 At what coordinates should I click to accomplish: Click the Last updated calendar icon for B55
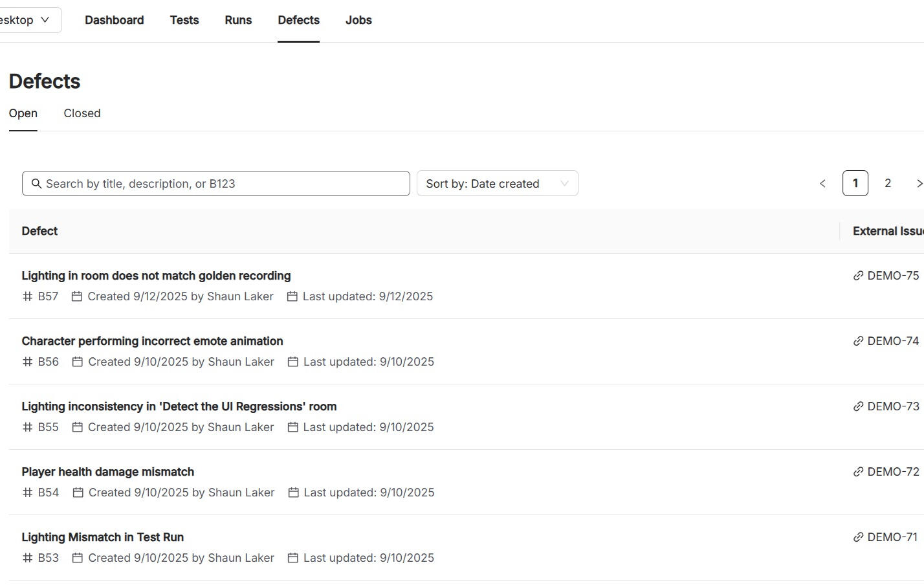[x=292, y=427]
